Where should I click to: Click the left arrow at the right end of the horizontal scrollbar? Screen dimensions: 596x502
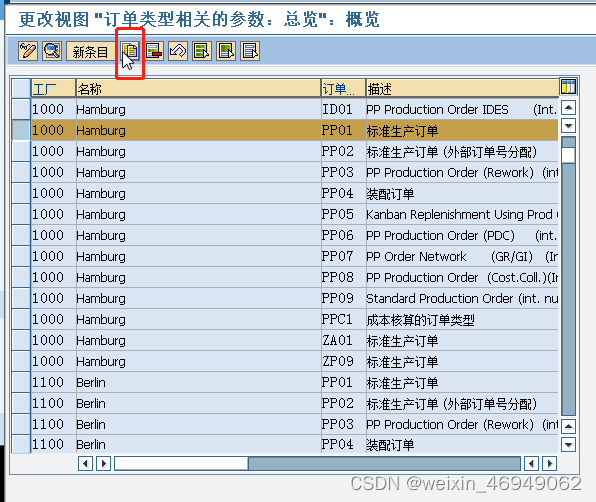point(531,464)
